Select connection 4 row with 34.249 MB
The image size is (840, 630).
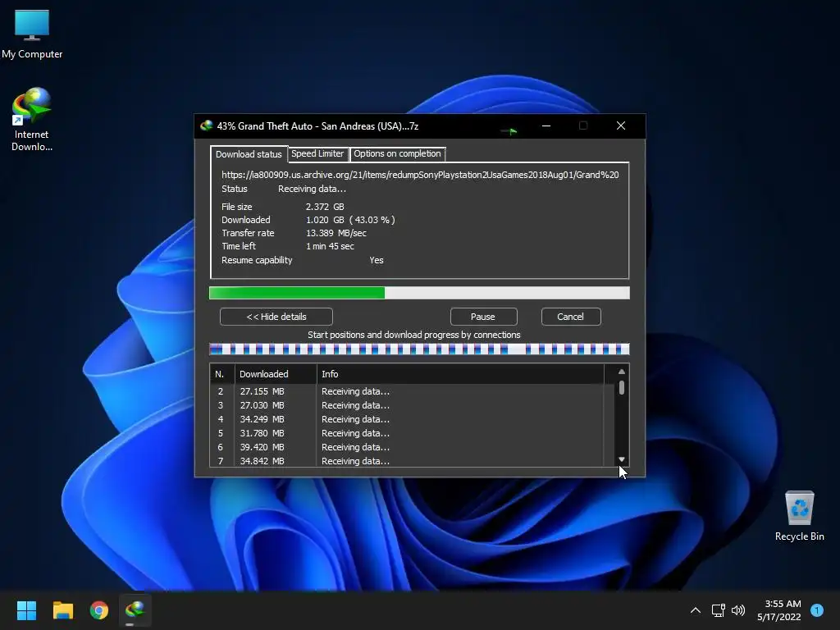click(x=412, y=419)
